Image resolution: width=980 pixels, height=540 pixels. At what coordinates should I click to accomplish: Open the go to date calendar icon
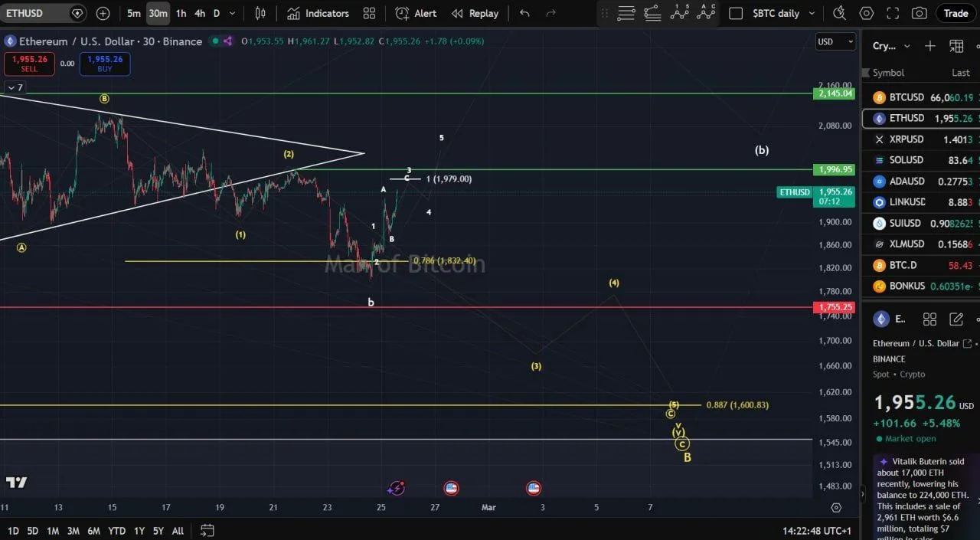point(207,530)
